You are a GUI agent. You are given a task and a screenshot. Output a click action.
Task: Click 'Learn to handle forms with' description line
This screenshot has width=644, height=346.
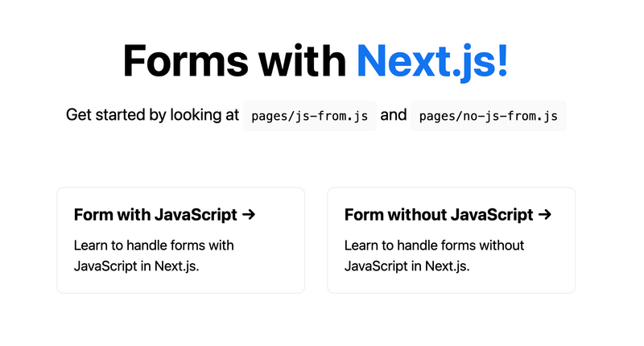[154, 245]
